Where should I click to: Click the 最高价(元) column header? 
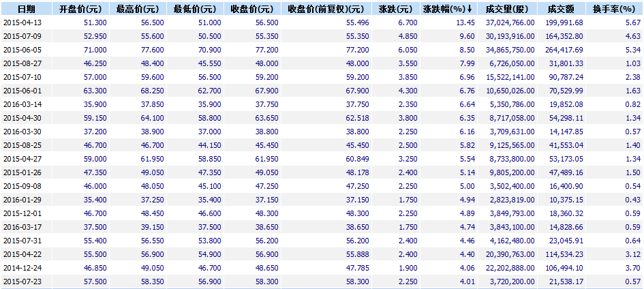point(137,9)
